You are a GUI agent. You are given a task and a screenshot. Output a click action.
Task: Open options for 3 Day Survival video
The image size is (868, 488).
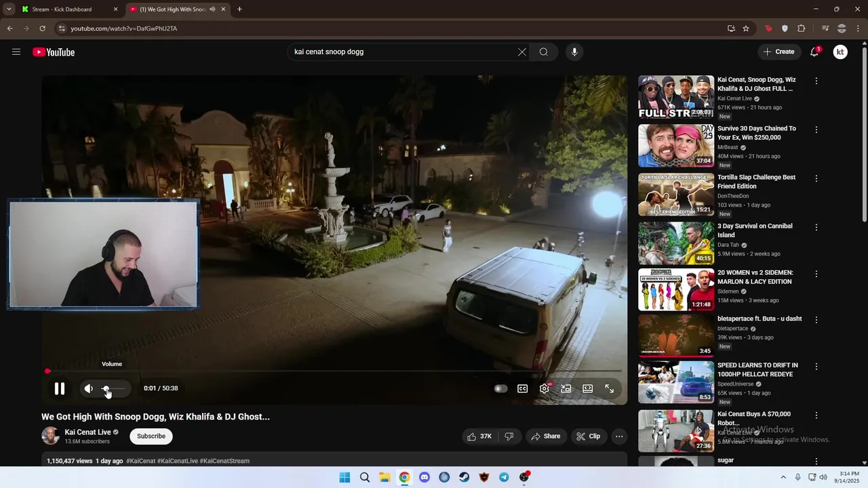point(816,227)
